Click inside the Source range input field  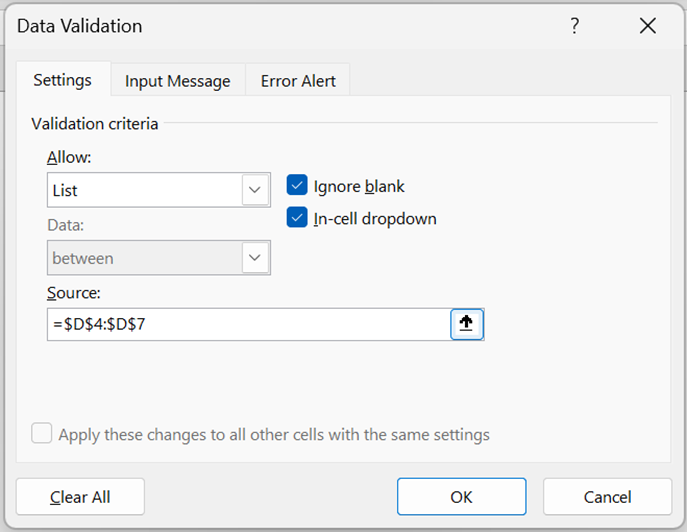pyautogui.click(x=248, y=324)
